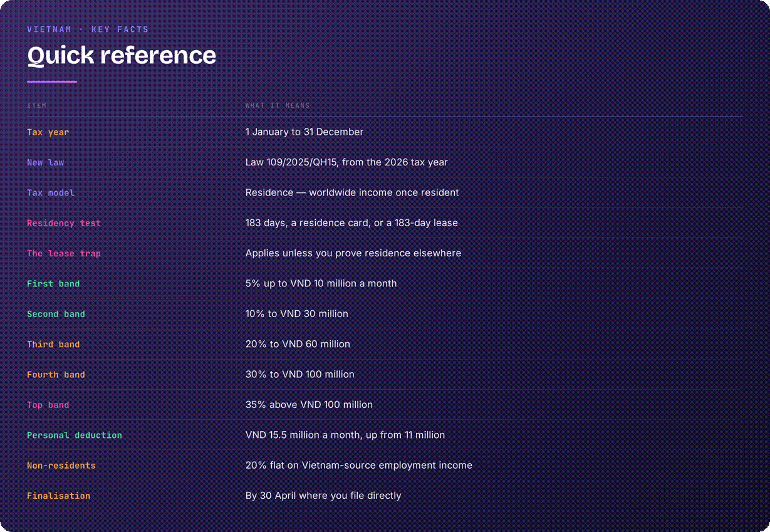Select the 35% above VND 100 million text

click(309, 405)
